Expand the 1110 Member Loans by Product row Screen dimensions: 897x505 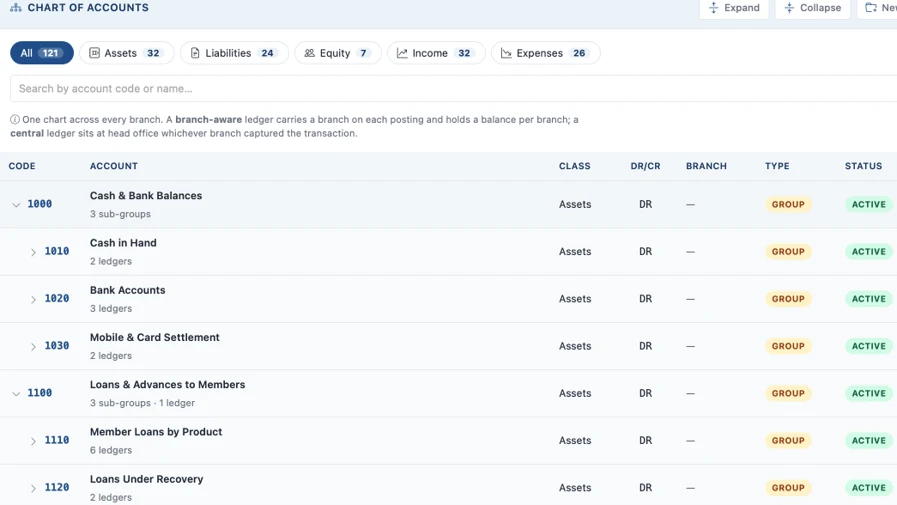[x=33, y=441]
